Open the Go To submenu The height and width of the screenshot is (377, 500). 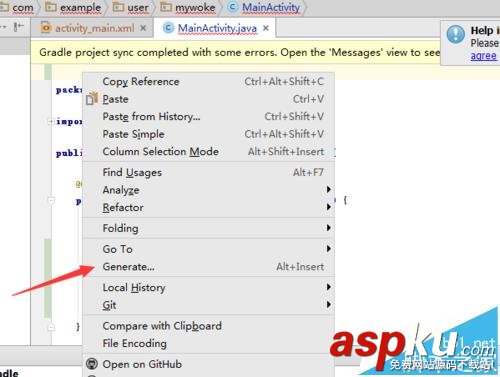click(208, 249)
